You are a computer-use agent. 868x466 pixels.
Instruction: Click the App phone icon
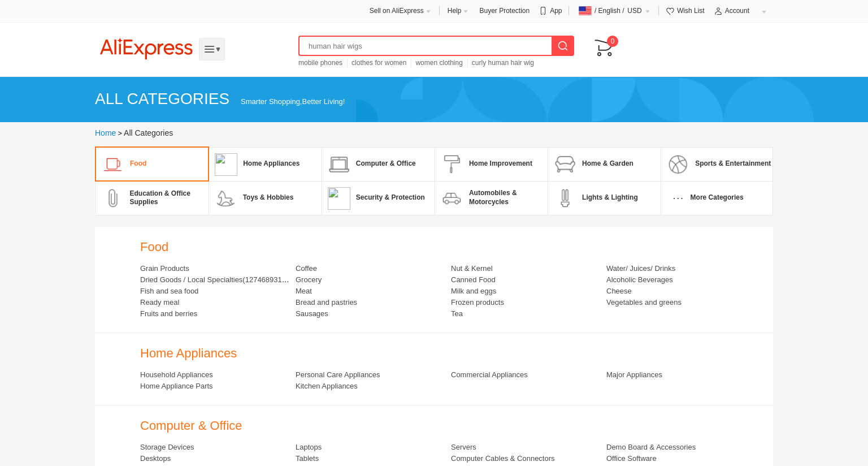pos(543,11)
